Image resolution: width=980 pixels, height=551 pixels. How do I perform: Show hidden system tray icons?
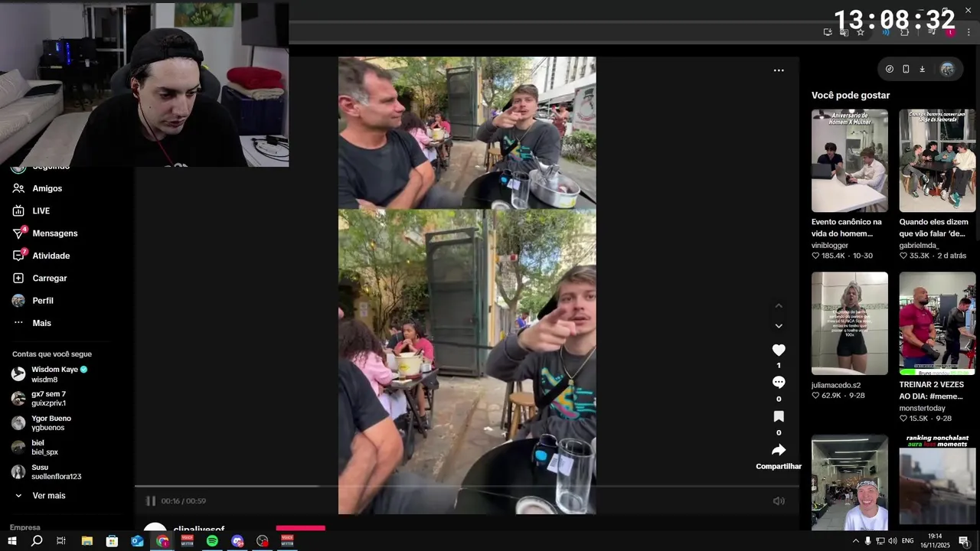click(x=855, y=541)
